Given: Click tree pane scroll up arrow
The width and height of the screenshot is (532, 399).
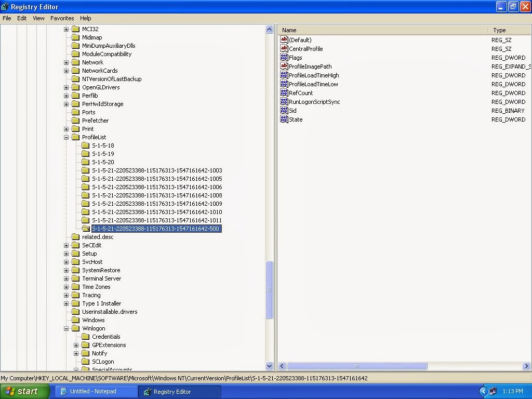Looking at the screenshot, I should tap(270, 29).
